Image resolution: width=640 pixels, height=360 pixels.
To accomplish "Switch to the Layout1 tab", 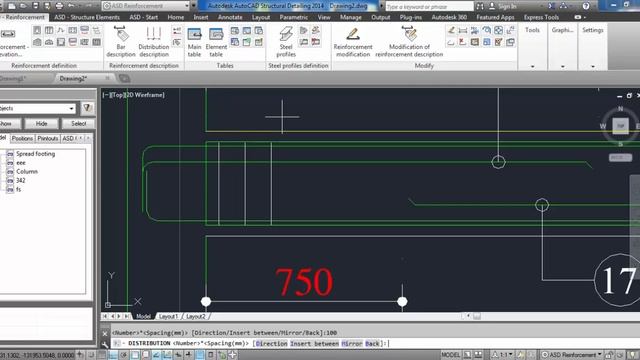I will pos(168,316).
